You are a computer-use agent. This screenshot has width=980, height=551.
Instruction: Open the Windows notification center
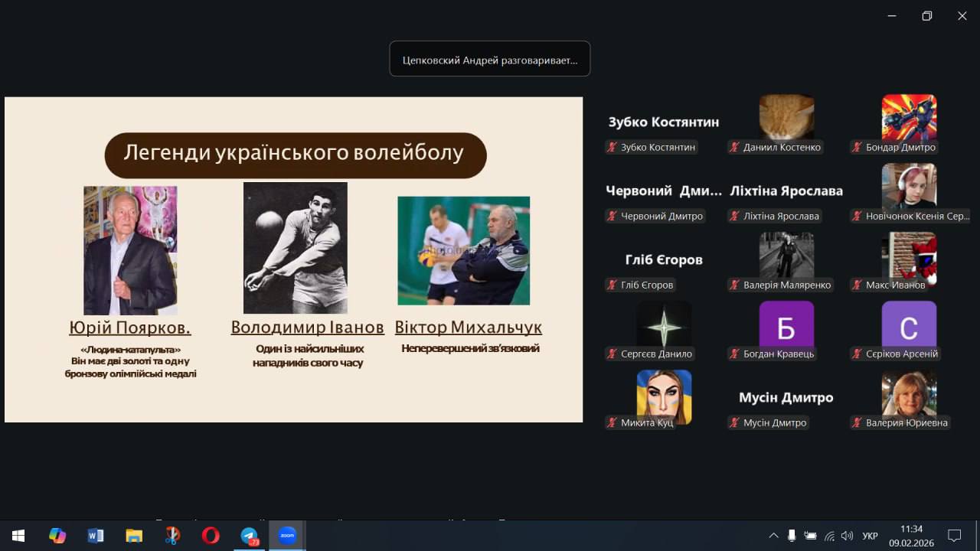click(x=954, y=536)
